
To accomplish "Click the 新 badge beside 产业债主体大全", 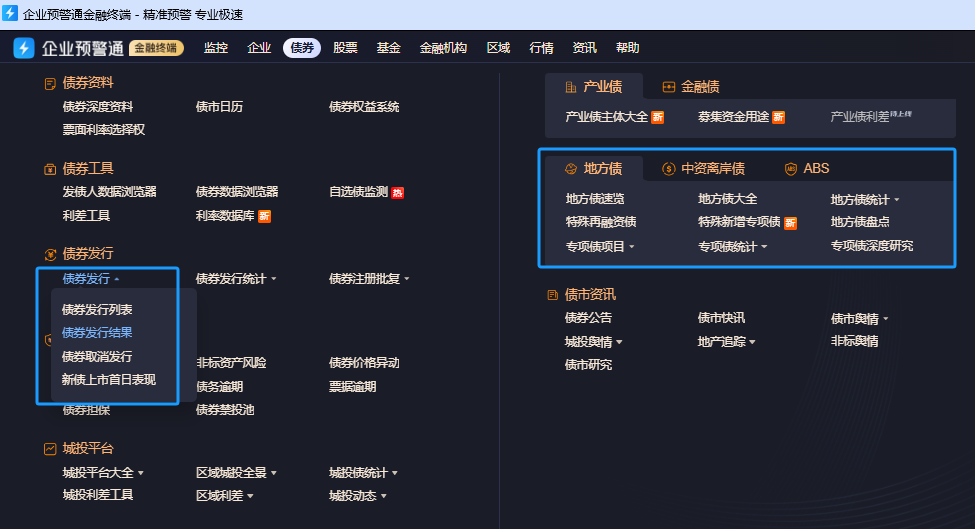I will pos(657,117).
